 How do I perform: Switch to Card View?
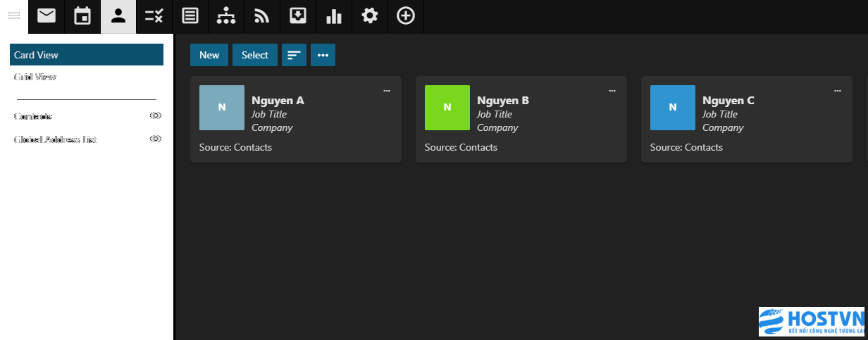click(87, 55)
